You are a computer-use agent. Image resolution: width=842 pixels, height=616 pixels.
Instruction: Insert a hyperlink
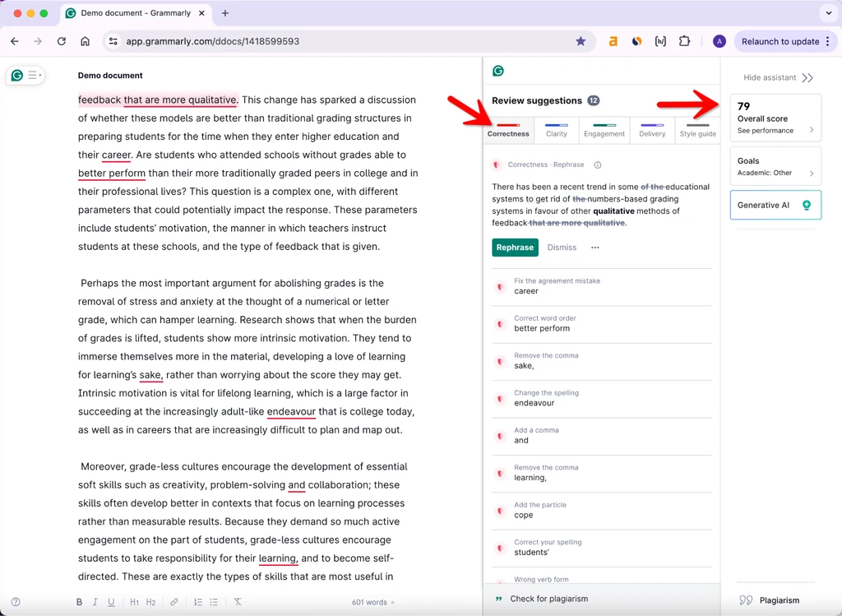pos(174,602)
